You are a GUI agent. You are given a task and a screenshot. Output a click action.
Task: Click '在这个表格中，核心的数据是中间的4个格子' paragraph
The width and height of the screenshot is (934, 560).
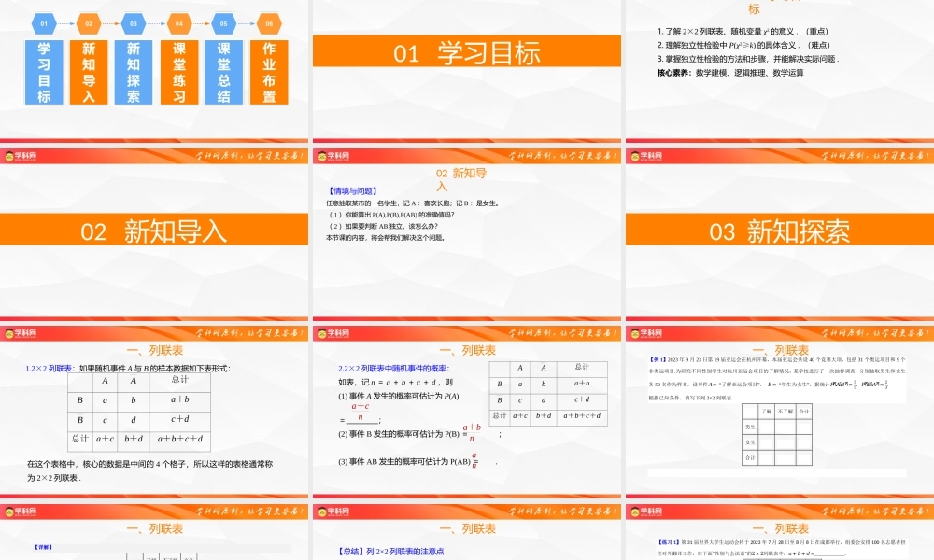point(149,470)
